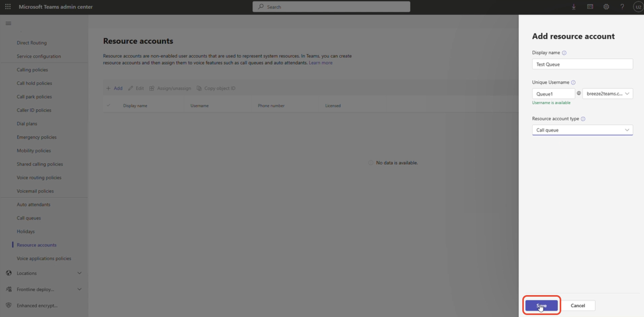The image size is (644, 317).
Task: Click the Unique Username info icon
Action: point(573,82)
